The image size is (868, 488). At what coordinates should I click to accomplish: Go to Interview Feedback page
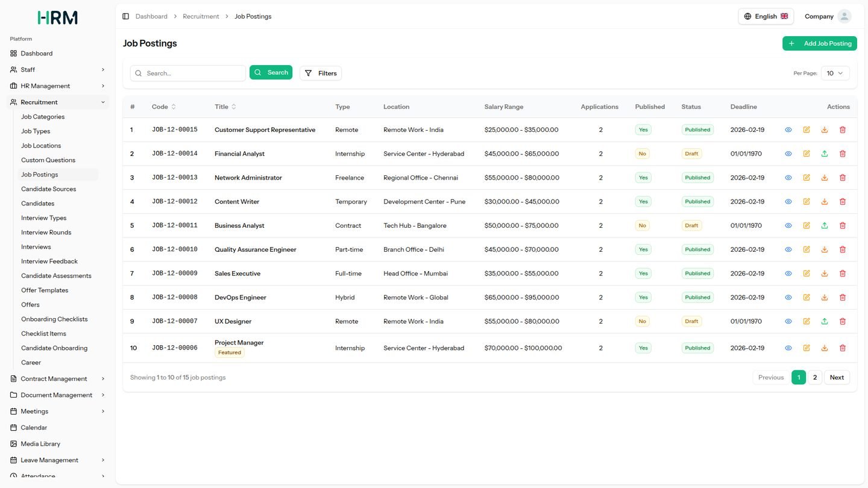coord(49,261)
